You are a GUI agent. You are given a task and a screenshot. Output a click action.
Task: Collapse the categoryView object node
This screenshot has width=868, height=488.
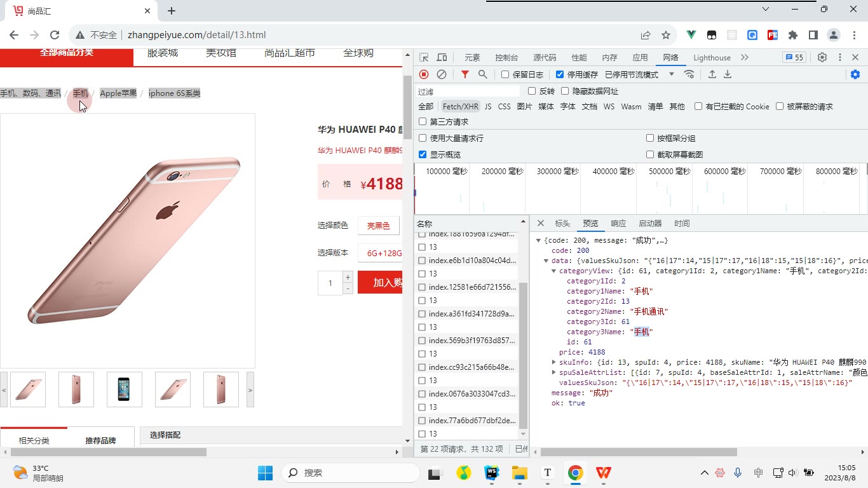pyautogui.click(x=553, y=271)
